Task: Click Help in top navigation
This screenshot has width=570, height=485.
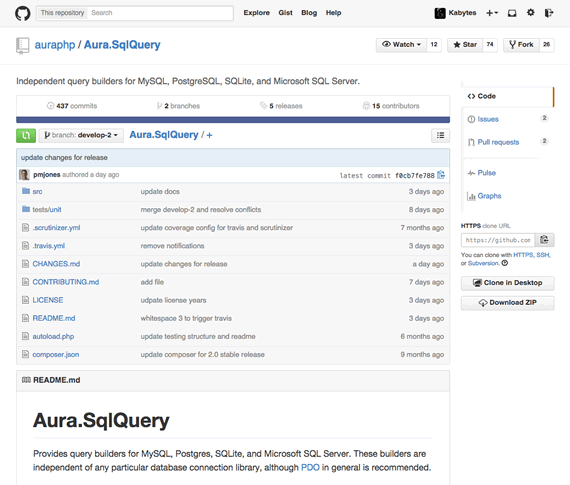Action: pos(333,13)
